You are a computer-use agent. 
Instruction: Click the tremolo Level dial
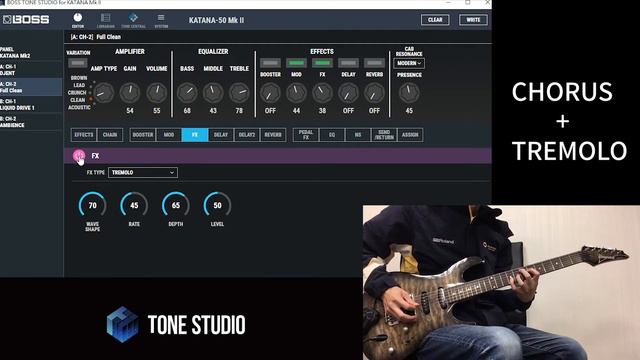pyautogui.click(x=218, y=205)
